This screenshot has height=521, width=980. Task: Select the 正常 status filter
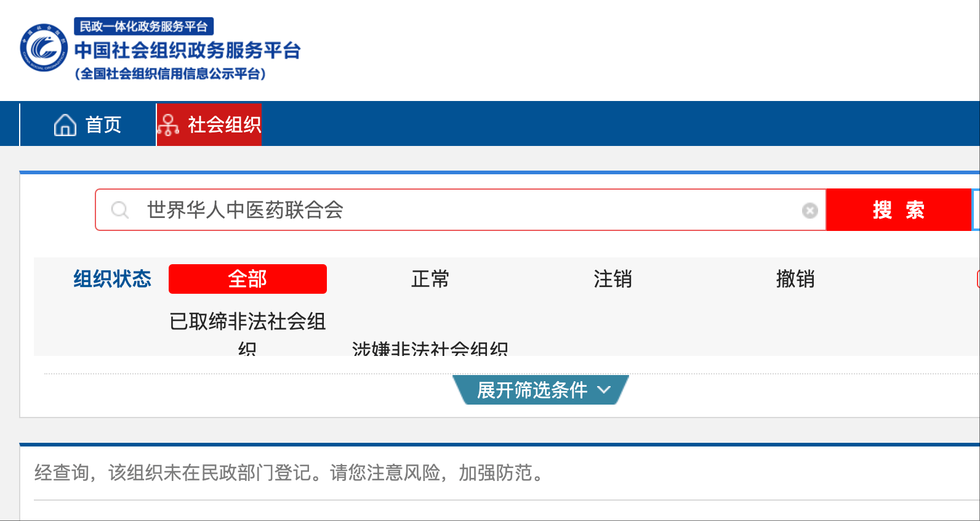click(x=430, y=279)
